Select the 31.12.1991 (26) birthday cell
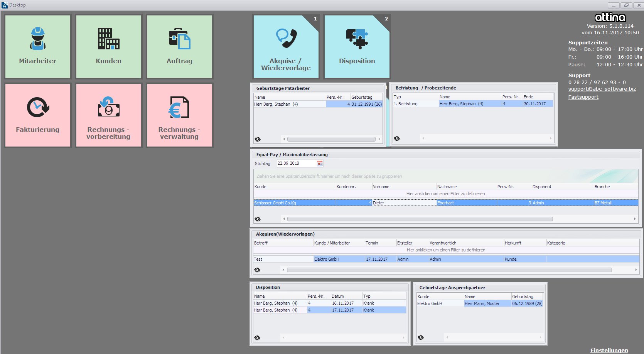Image resolution: width=644 pixels, height=354 pixels. point(366,104)
